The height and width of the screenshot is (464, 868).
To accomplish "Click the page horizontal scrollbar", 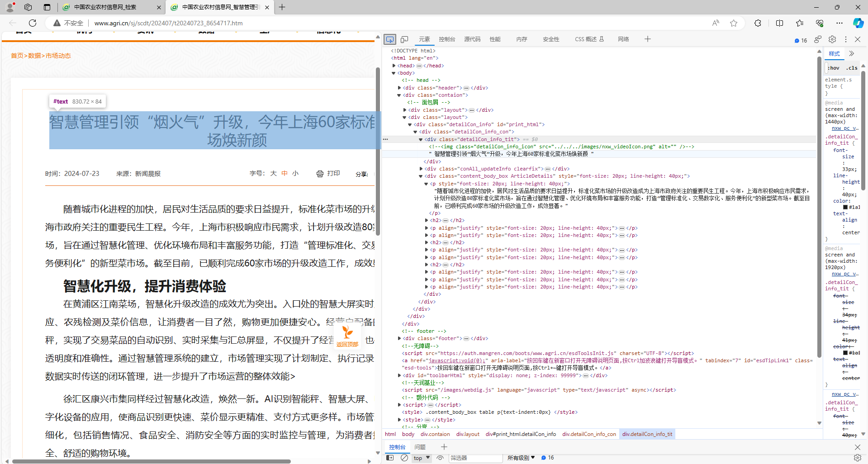I will (x=151, y=461).
